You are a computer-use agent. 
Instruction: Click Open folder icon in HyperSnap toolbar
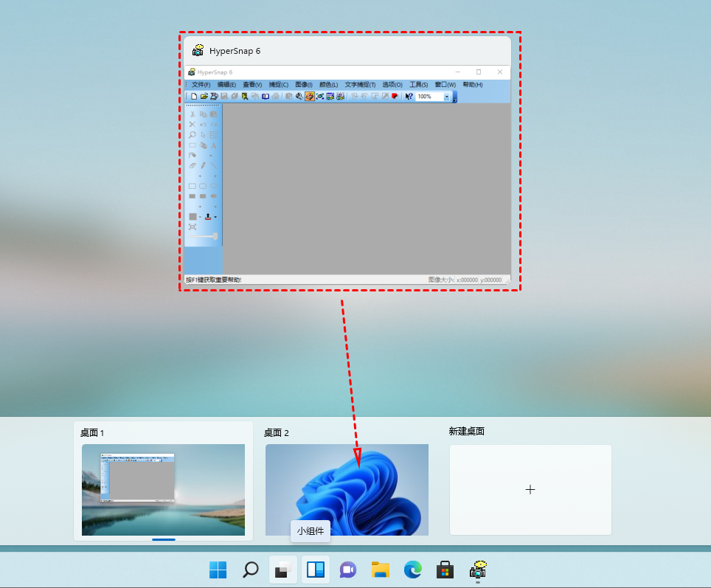coord(204,96)
